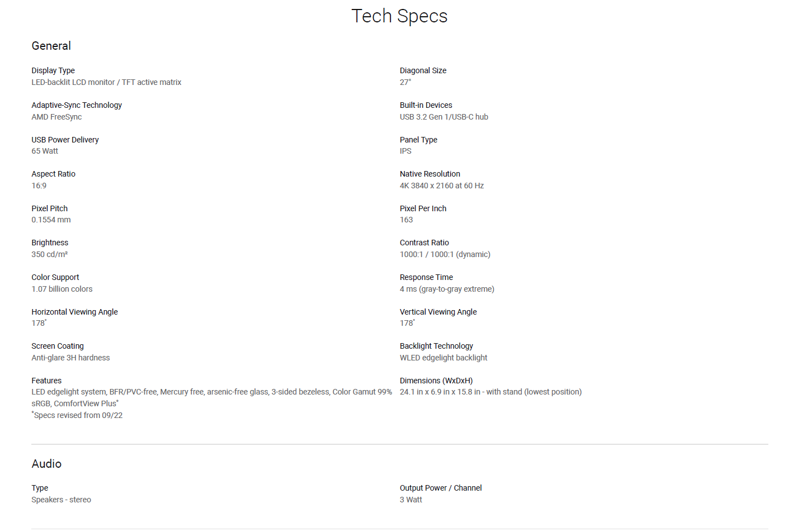The image size is (798, 532).
Task: Click the Contrast Ratio label
Action: coord(424,243)
